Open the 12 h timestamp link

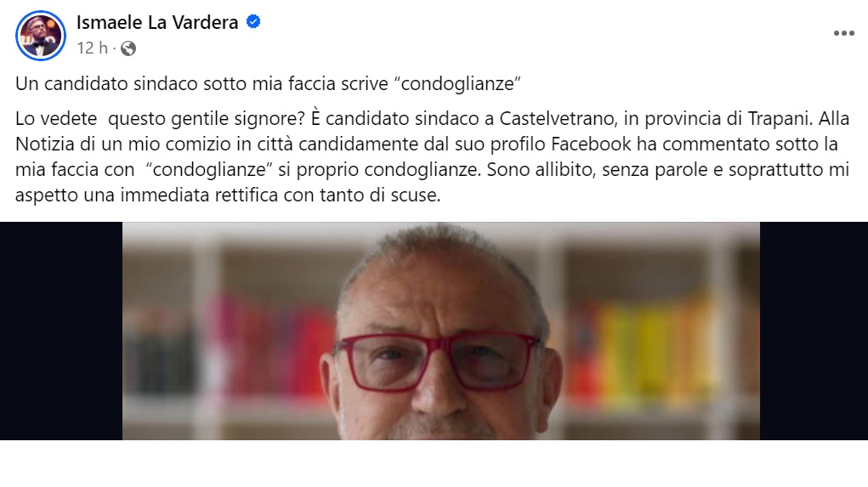point(92,48)
